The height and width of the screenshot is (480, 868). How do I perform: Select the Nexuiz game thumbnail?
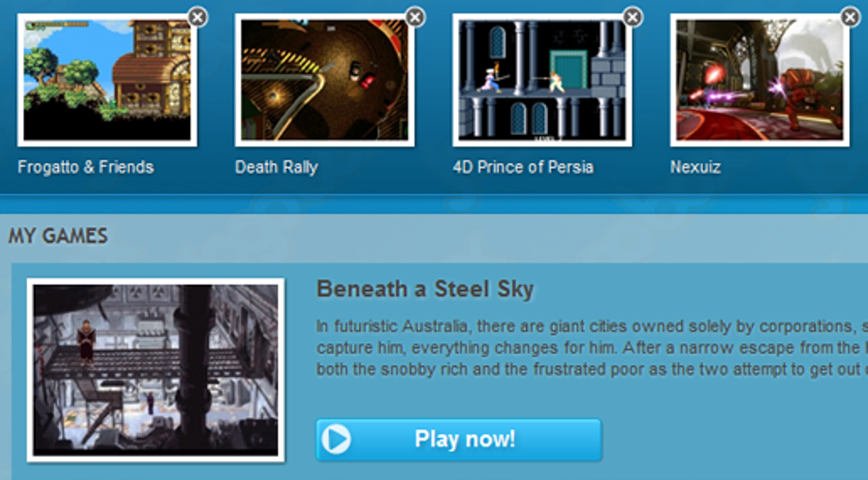coord(759,80)
